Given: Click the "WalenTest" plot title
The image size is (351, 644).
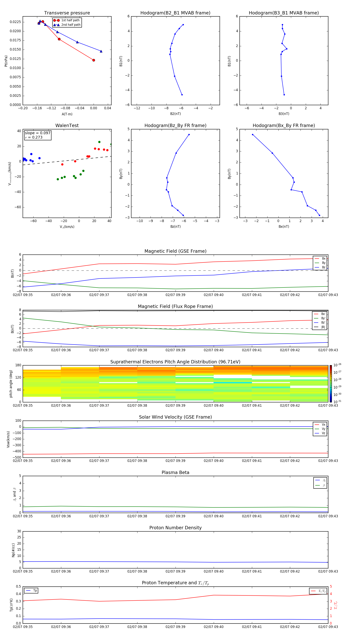Looking at the screenshot, I should pos(67,125).
